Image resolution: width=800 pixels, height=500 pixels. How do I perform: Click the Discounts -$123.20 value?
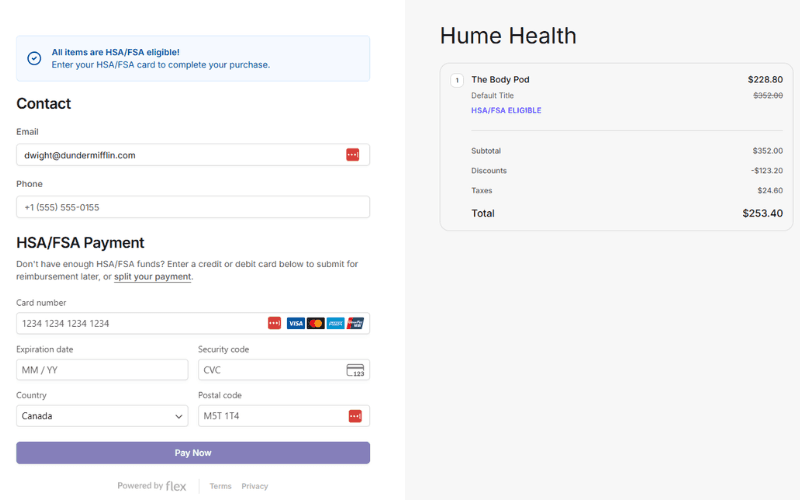[767, 170]
